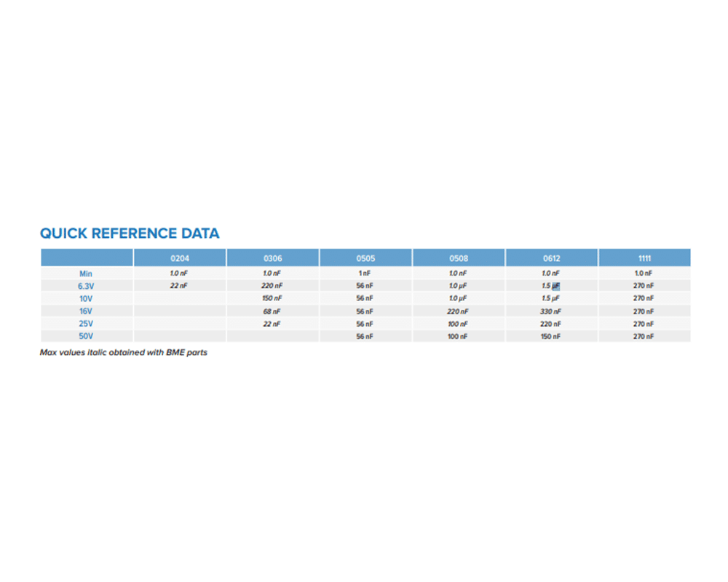
Task: Select the 150 nF value in 50V row
Action: (x=551, y=337)
